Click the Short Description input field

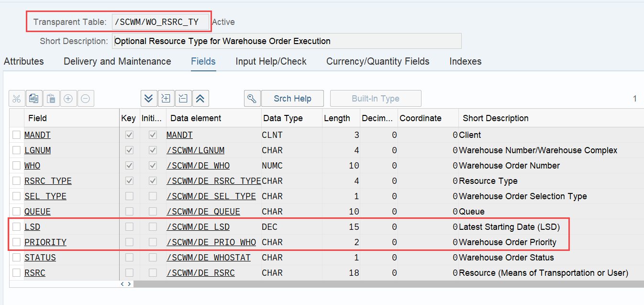pyautogui.click(x=287, y=41)
